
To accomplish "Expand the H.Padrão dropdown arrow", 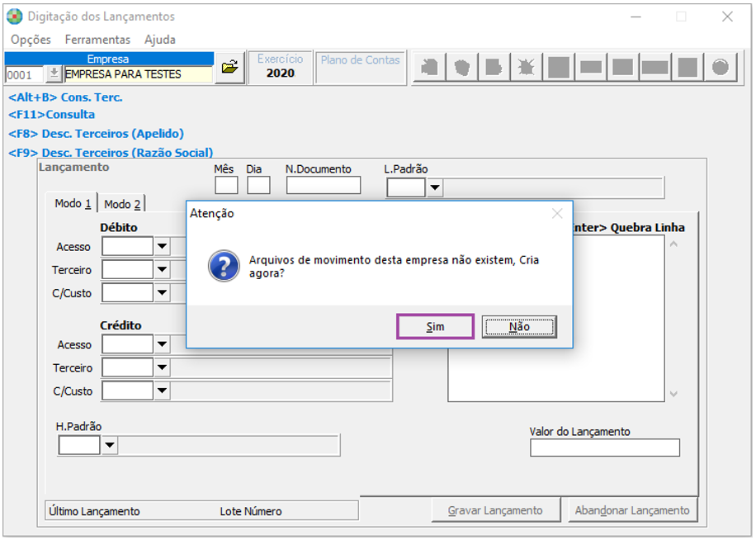I will (x=110, y=445).
